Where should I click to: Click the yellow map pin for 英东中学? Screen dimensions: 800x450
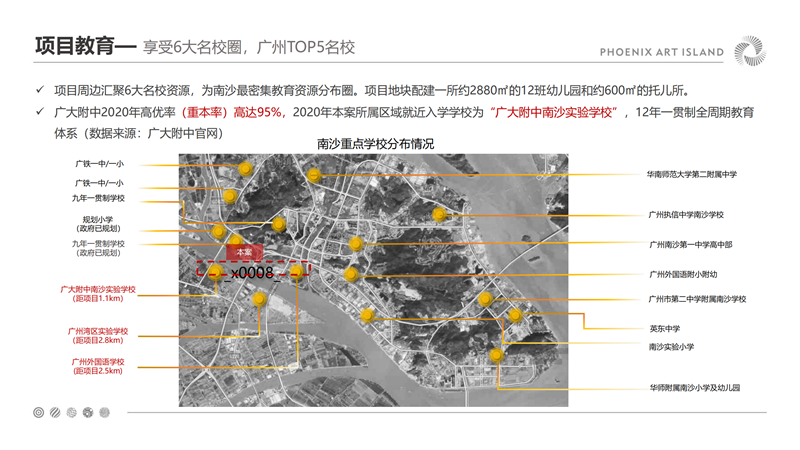(x=515, y=316)
